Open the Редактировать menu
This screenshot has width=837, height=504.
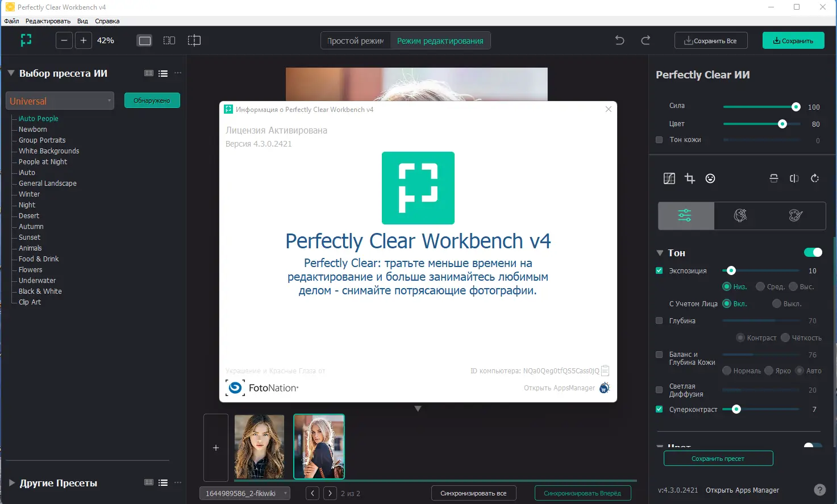point(48,21)
